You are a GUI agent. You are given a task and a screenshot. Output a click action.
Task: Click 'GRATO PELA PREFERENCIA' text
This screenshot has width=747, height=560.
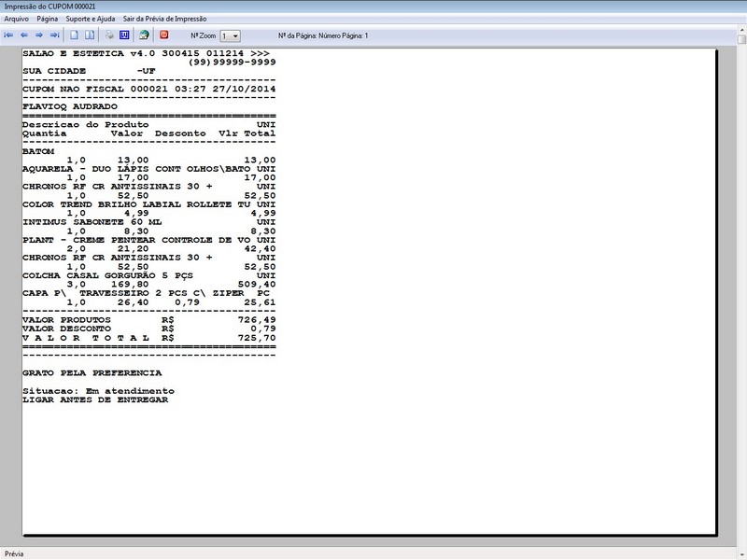92,372
